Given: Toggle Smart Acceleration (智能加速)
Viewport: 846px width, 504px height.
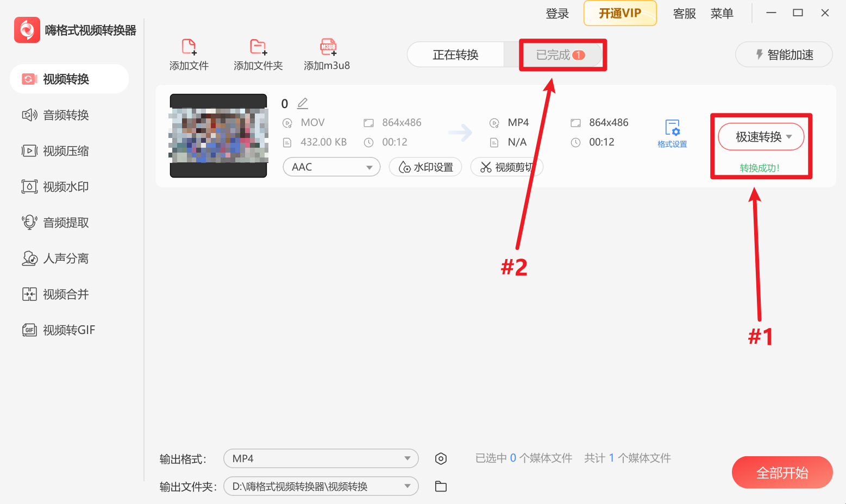Looking at the screenshot, I should coord(784,55).
